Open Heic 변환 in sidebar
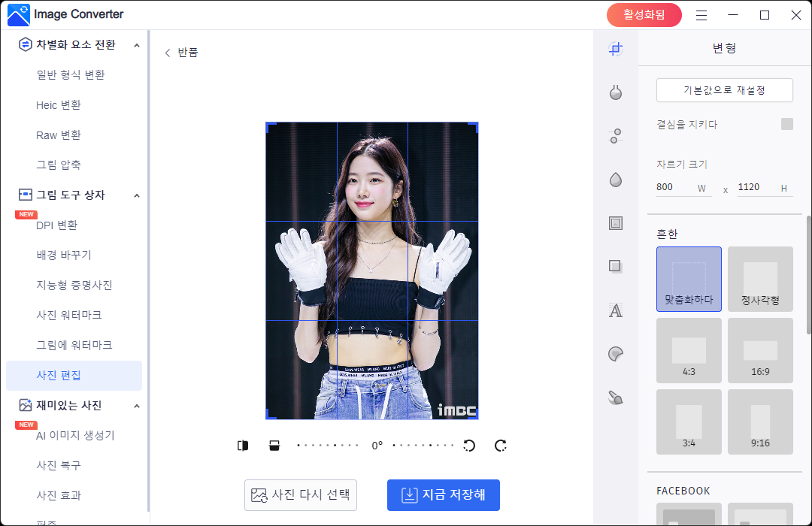812x526 pixels. 59,104
